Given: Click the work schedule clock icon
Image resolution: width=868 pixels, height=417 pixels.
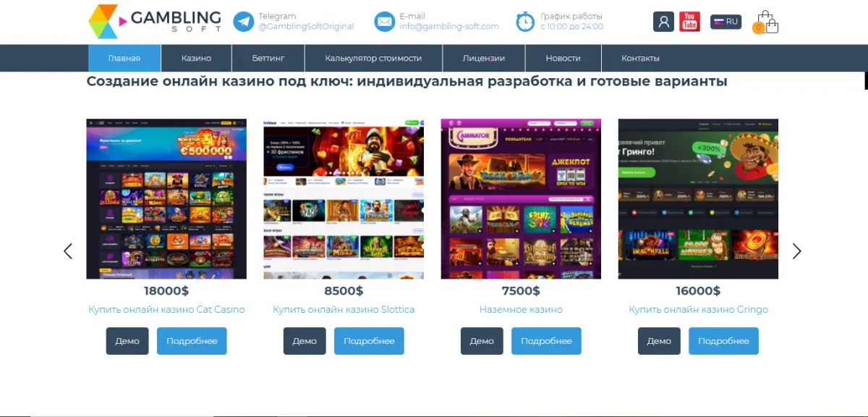Looking at the screenshot, I should point(525,22).
